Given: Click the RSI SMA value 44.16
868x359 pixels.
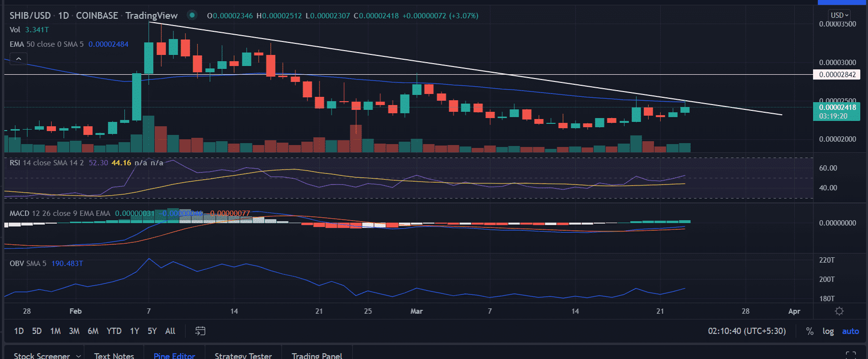Looking at the screenshot, I should (121, 163).
